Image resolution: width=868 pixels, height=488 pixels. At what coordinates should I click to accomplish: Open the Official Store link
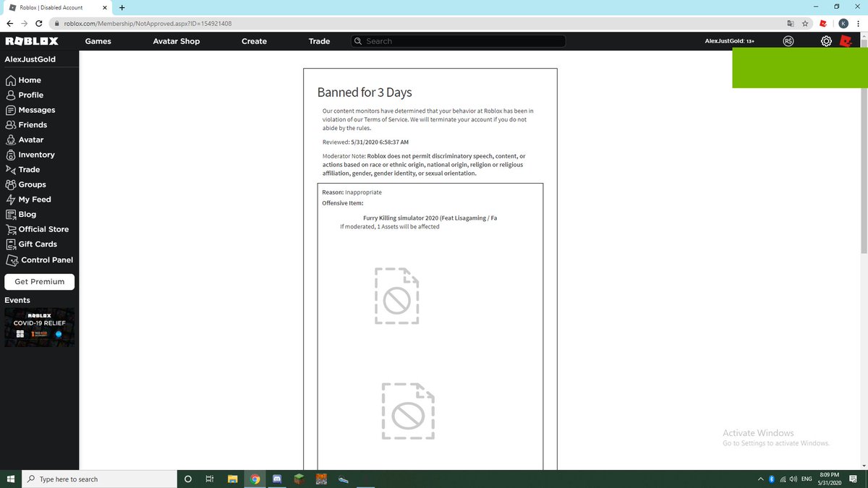43,229
